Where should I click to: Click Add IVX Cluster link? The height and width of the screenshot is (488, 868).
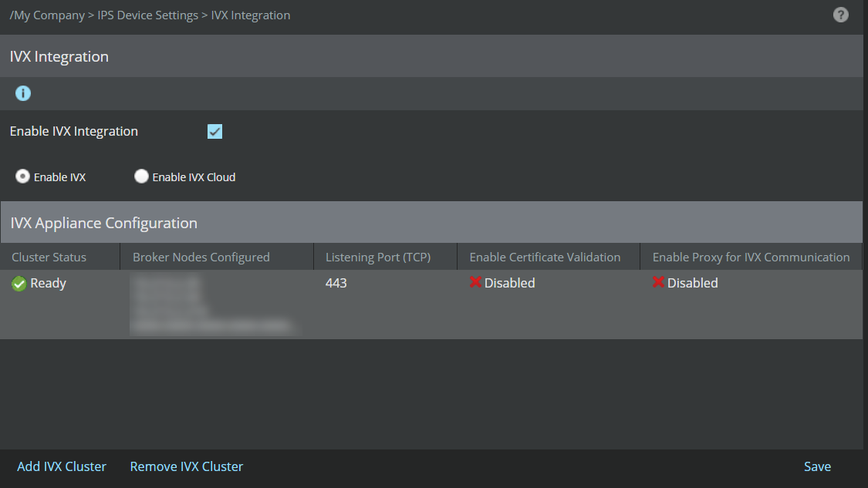pos(62,466)
